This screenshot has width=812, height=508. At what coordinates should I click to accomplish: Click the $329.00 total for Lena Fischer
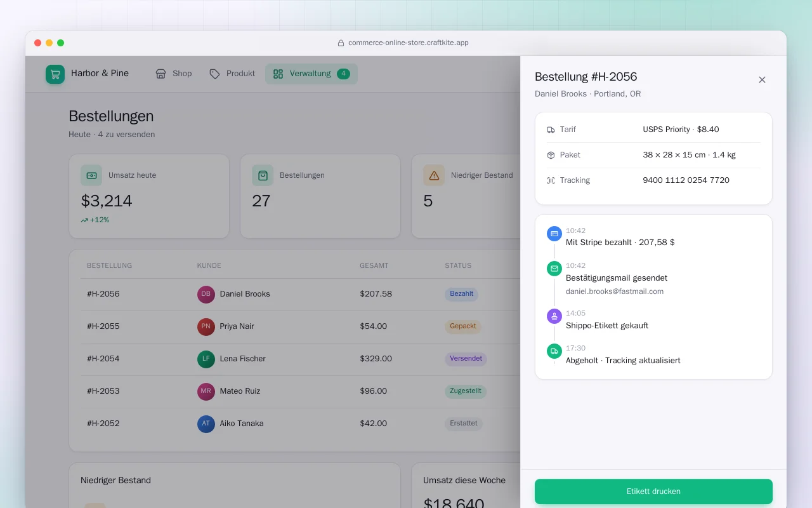[x=376, y=359]
